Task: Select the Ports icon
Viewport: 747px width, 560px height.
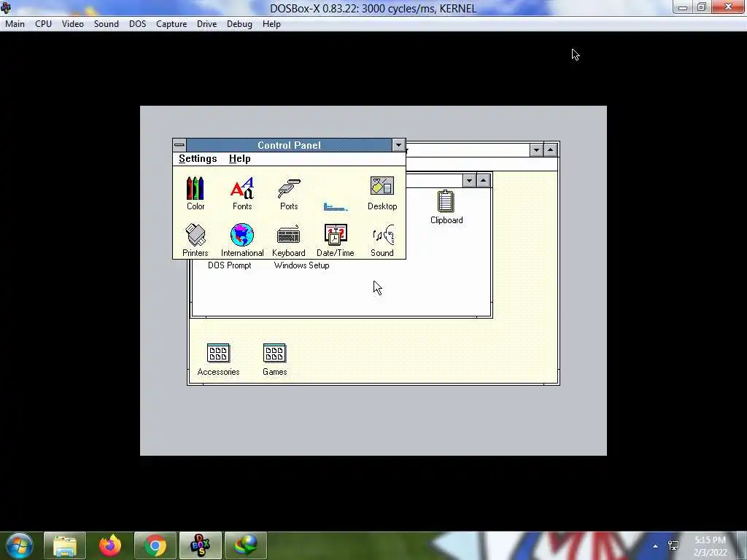Action: (289, 192)
